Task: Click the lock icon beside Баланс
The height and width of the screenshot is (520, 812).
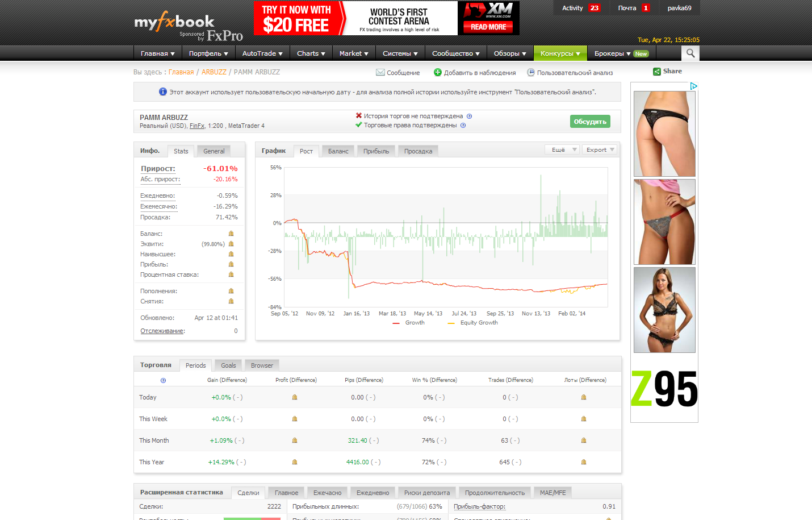Action: [231, 234]
